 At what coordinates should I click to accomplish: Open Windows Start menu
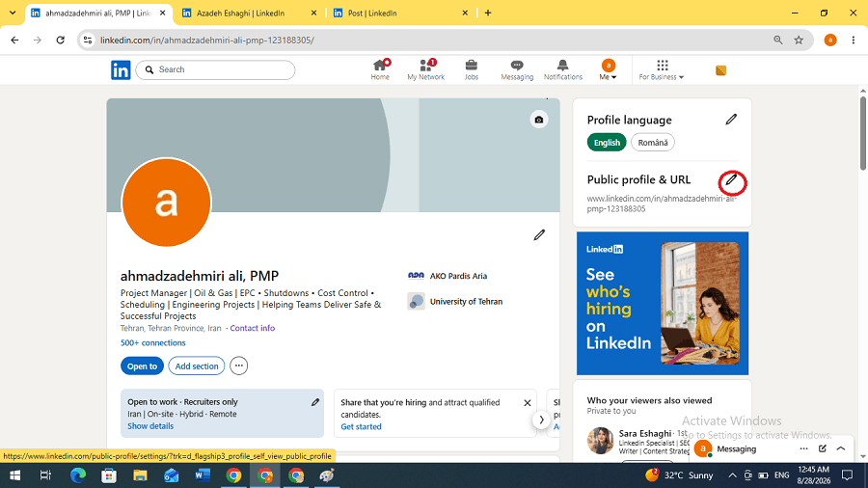pos(14,475)
